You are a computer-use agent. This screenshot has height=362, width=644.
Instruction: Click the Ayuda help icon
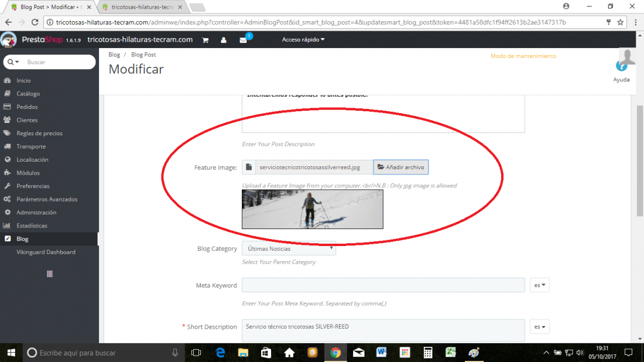click(x=621, y=66)
